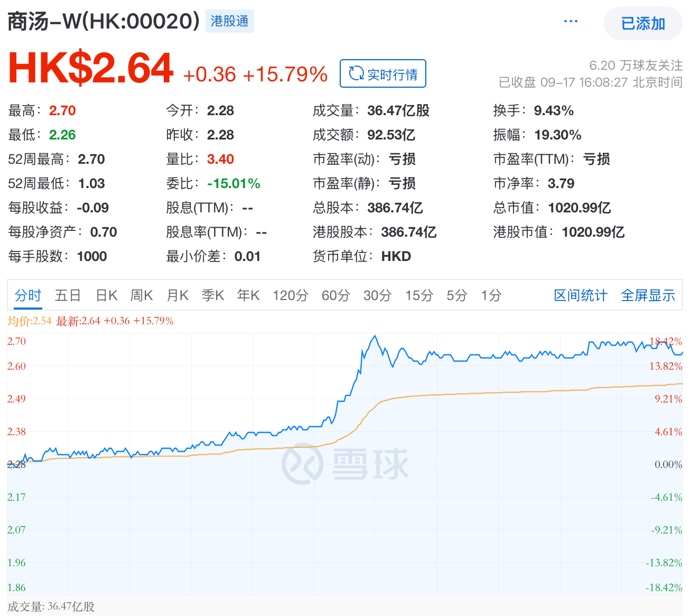Screen dimensions: 691x616
Task: Click the 振幅 value 19.30%
Action: coord(558,135)
